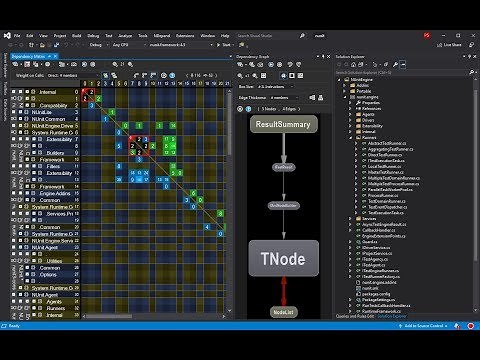Click first icon right of Weight on Cells dropdown
This screenshot has width=480, height=360.
106,75
